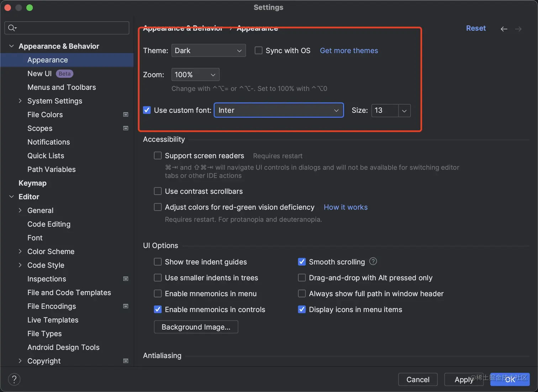Open the custom font dropdown showing Inter

(279, 110)
